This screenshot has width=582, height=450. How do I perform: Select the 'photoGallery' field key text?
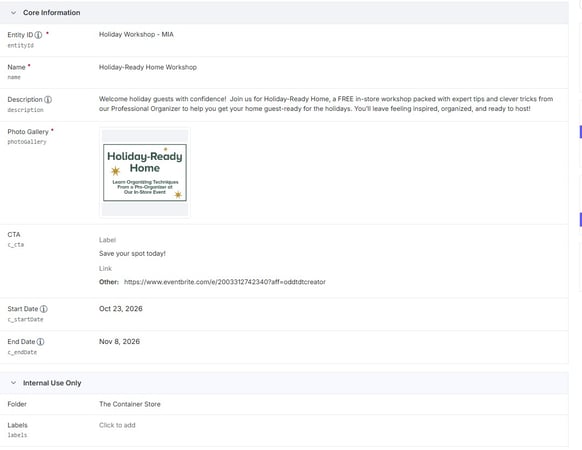[x=27, y=142]
